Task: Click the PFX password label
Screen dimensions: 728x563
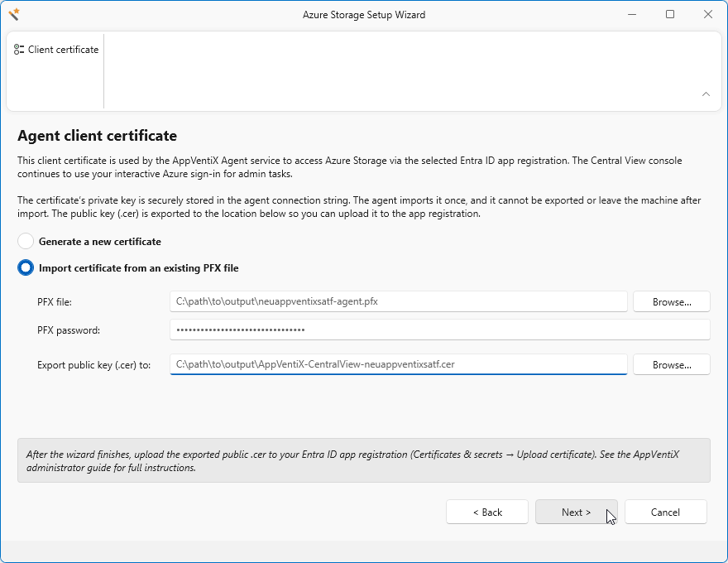Action: (69, 330)
